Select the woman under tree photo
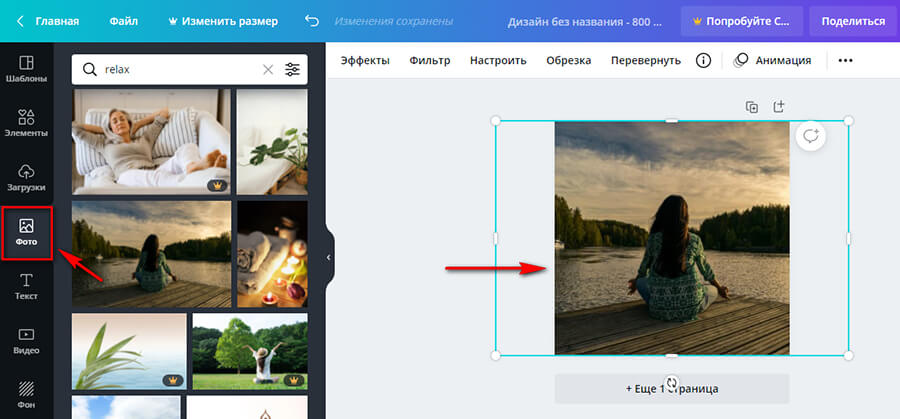Image resolution: width=900 pixels, height=419 pixels. tap(250, 351)
